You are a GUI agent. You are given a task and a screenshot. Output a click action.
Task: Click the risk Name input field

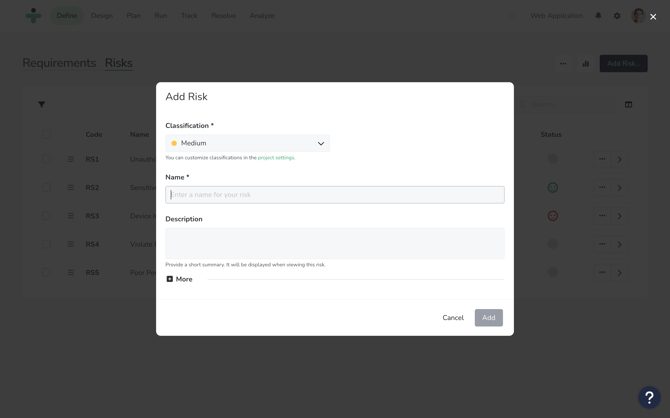(334, 195)
